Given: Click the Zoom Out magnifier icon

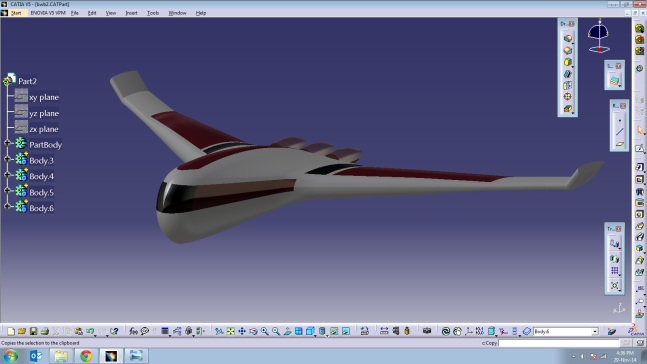Looking at the screenshot, I should click(x=276, y=331).
